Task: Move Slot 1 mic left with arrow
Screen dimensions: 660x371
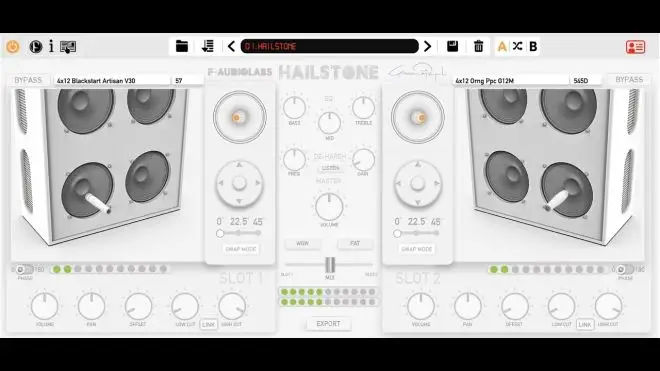Action: 221,183
